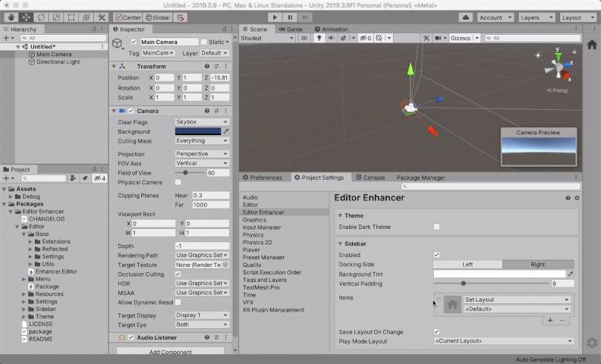The height and width of the screenshot is (364, 601).
Task: Open the Package Manager tab
Action: (421, 177)
